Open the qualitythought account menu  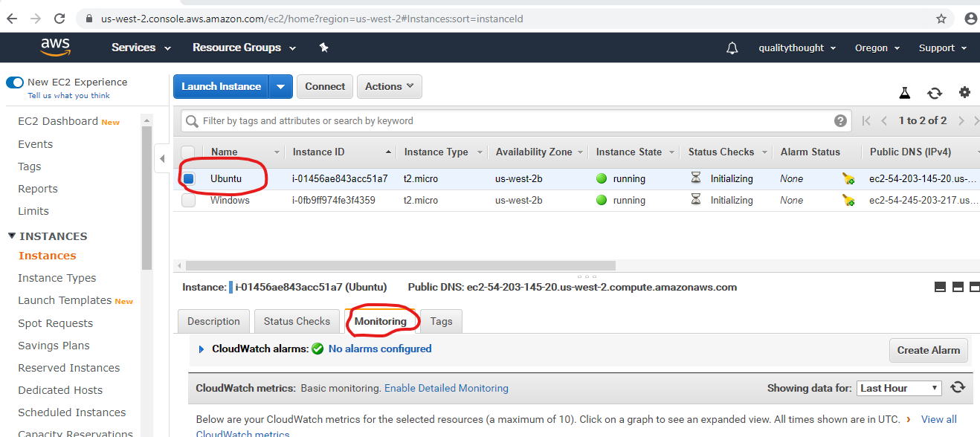point(797,48)
